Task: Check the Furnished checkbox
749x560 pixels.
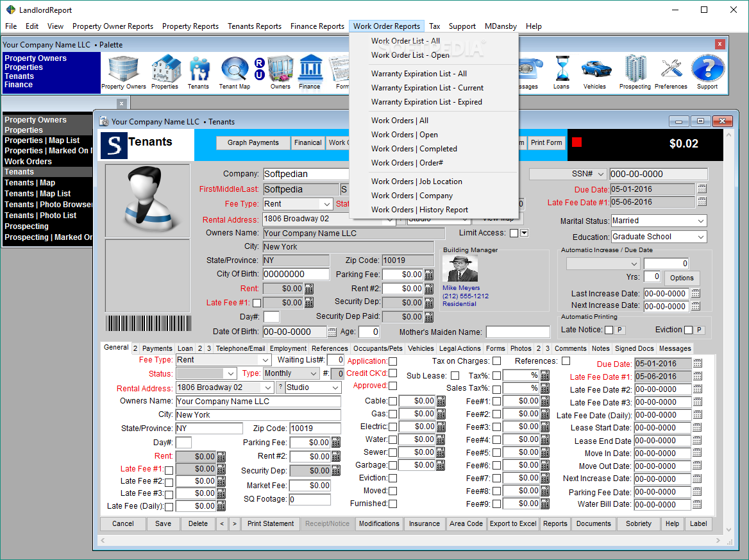Action: pos(392,504)
